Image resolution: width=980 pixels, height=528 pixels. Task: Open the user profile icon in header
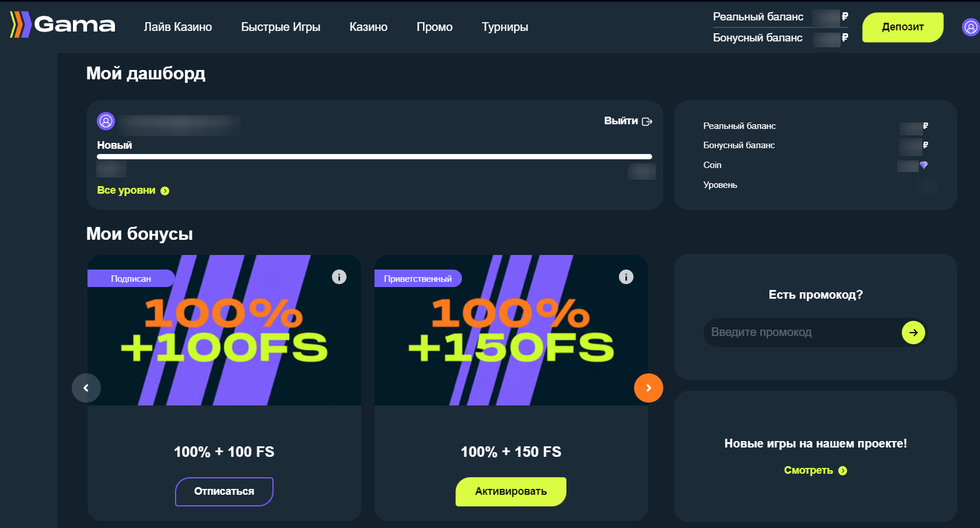pos(970,27)
